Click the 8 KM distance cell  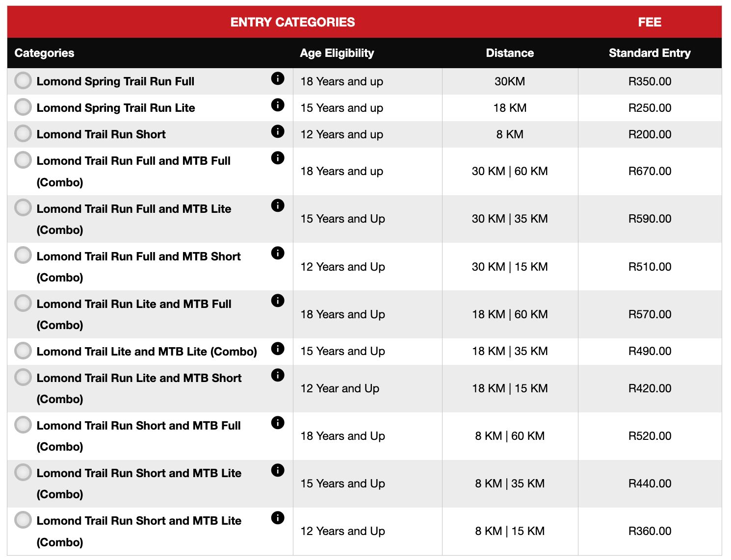click(510, 134)
